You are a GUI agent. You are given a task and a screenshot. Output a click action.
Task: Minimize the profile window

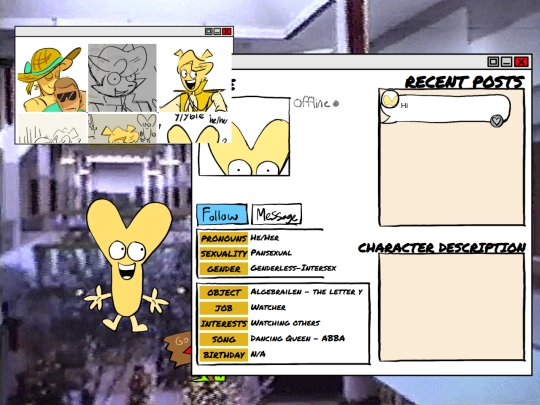click(x=507, y=62)
